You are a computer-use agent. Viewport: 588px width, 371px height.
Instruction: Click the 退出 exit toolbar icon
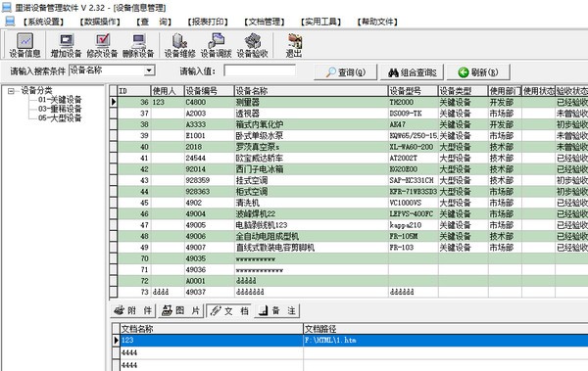[294, 45]
